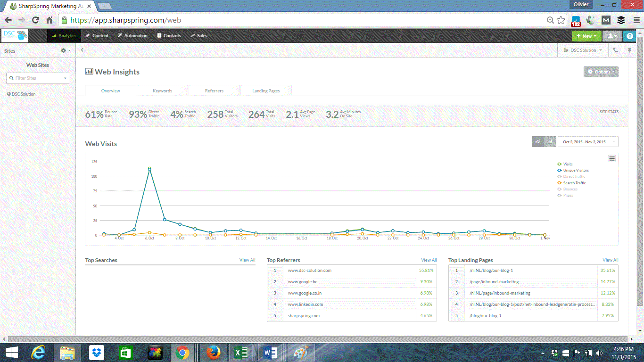
Task: Switch chart to line graph view
Action: [538, 142]
